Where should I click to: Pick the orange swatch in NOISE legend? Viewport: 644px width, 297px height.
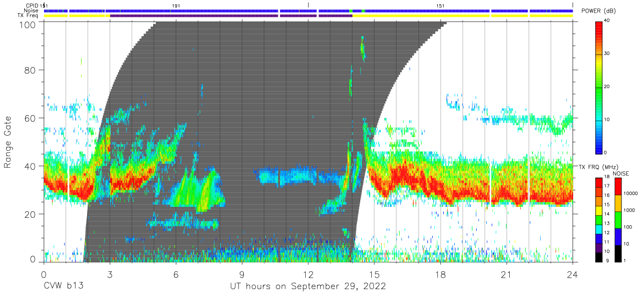click(x=618, y=202)
